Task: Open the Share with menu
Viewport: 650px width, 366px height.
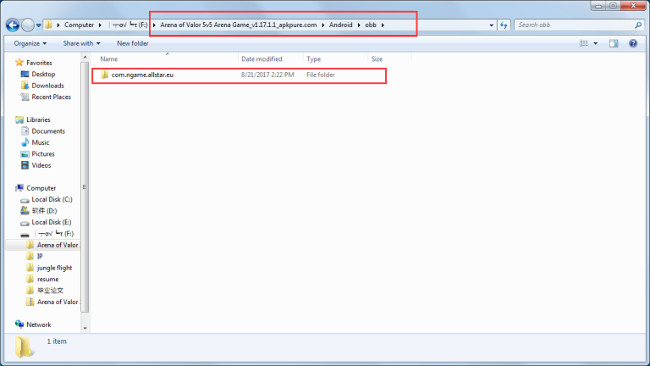Action: [81, 44]
